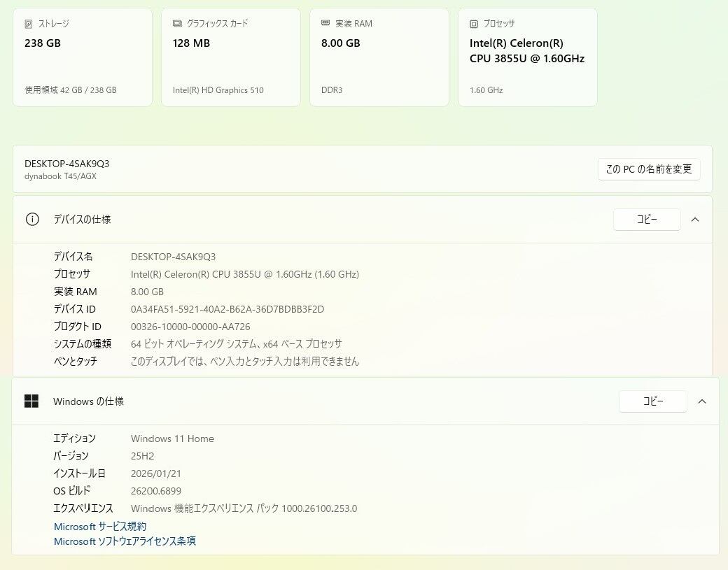Screen dimensions: 728x570
Task: Click the Windows logo beside Windows の仕様
Action: (31, 401)
